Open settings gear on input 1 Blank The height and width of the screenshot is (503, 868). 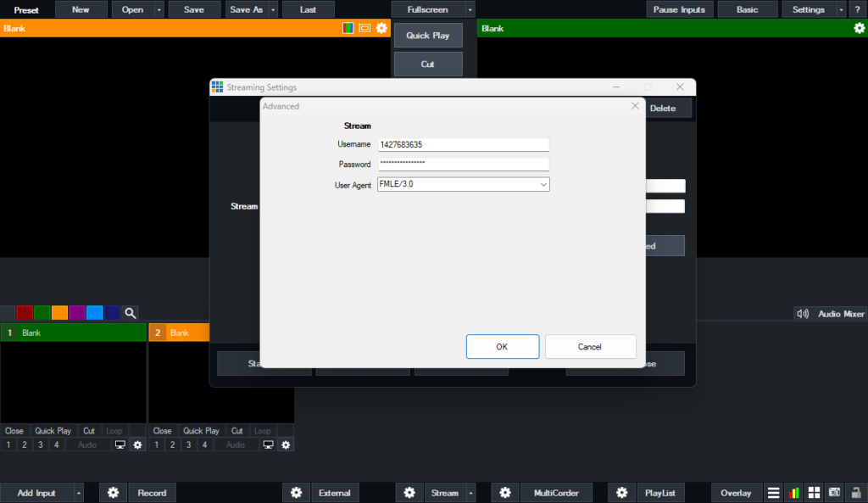click(137, 444)
